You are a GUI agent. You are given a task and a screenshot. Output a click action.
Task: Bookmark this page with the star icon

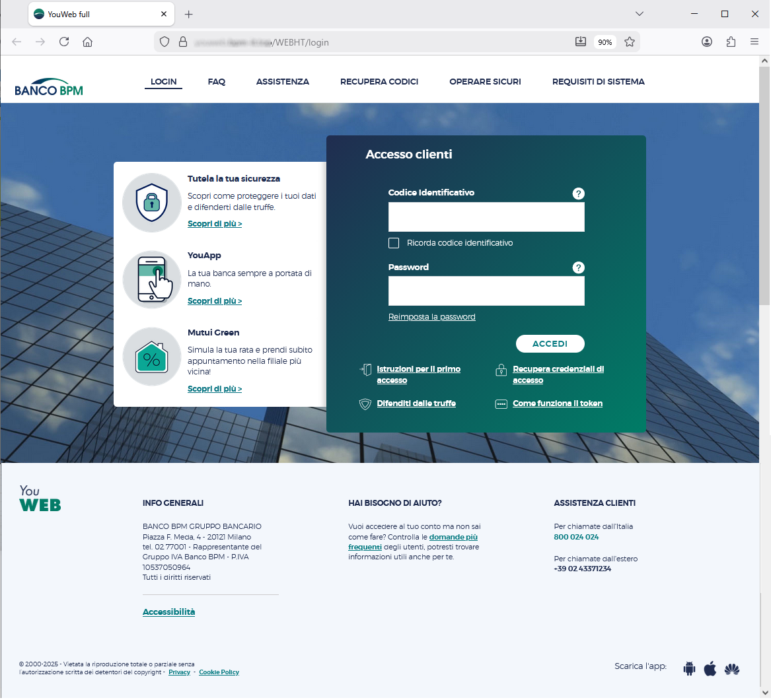[630, 42]
